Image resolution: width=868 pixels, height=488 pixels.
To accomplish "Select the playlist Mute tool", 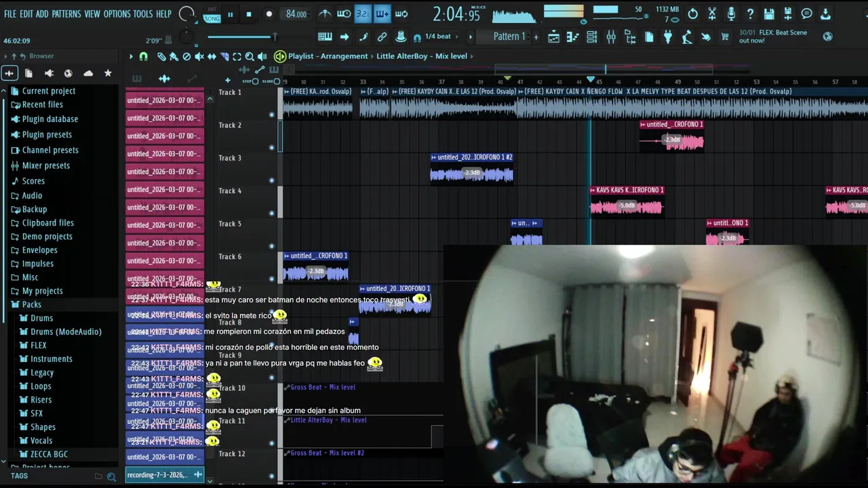I will [199, 57].
